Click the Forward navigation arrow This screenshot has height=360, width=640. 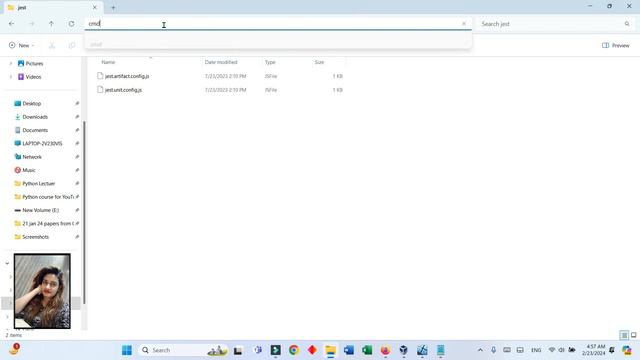[x=31, y=24]
